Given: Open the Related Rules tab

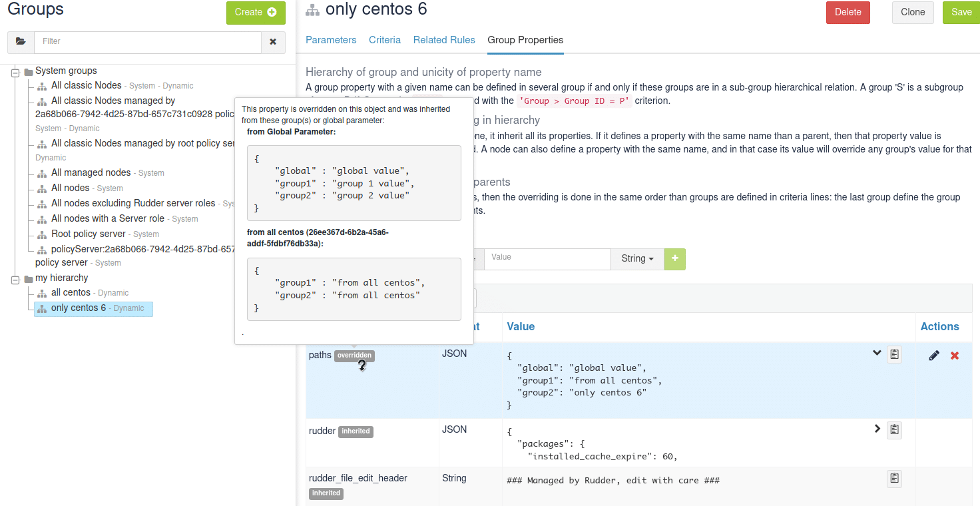Looking at the screenshot, I should (x=444, y=40).
